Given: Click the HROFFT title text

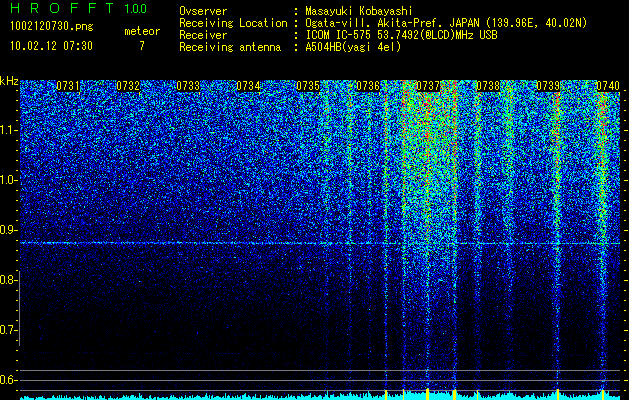Looking at the screenshot, I should 63,8.
